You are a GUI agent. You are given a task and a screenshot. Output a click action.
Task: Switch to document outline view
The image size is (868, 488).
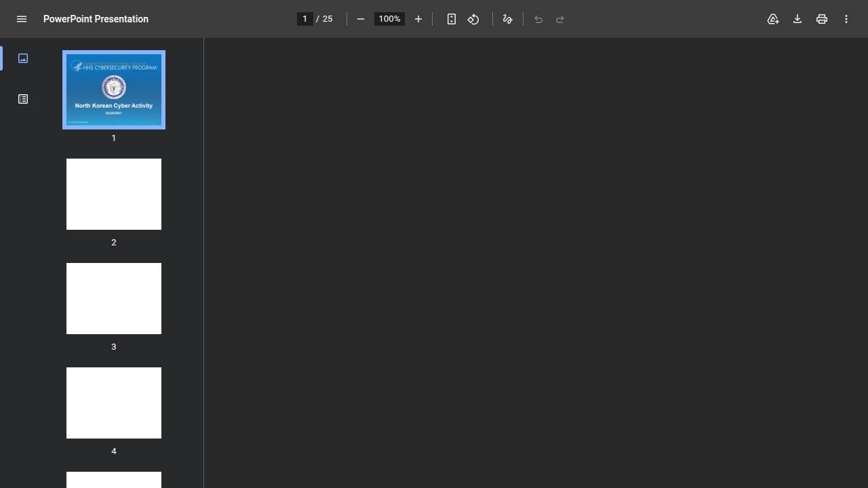click(23, 99)
